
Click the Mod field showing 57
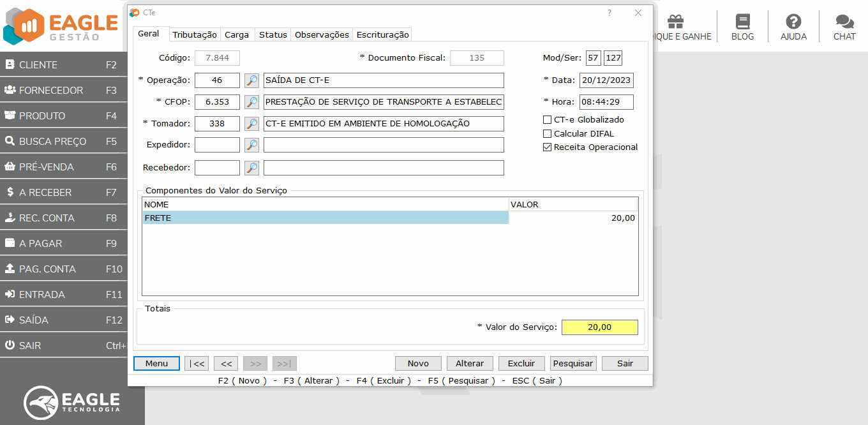[x=594, y=58]
